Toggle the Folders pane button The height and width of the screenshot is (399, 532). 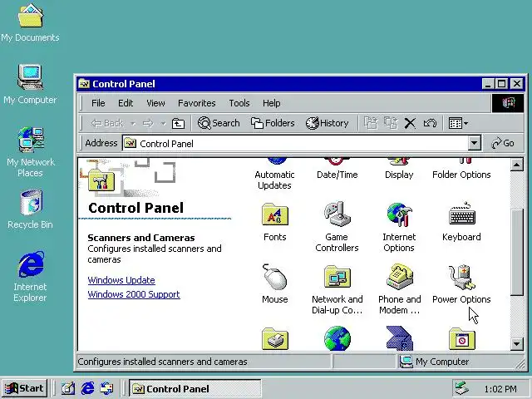(273, 123)
